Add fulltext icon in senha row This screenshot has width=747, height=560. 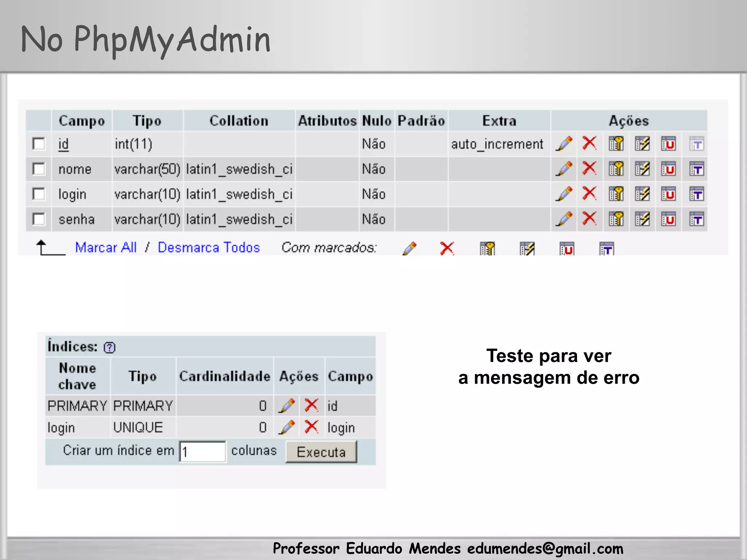[696, 219]
